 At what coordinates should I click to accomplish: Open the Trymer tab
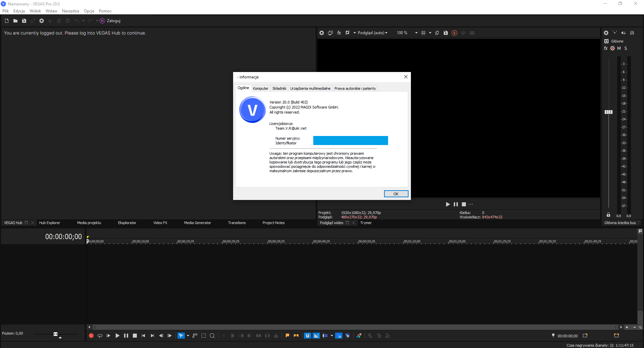pyautogui.click(x=366, y=223)
